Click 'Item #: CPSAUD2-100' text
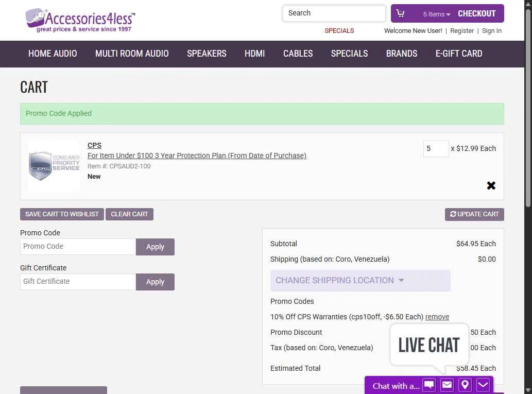Image resolution: width=532 pixels, height=394 pixels. tap(119, 166)
